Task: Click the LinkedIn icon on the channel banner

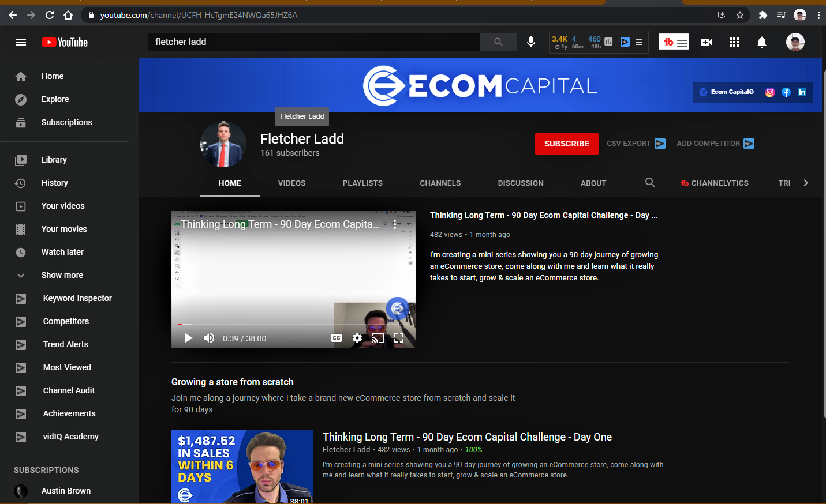Action: tap(802, 92)
